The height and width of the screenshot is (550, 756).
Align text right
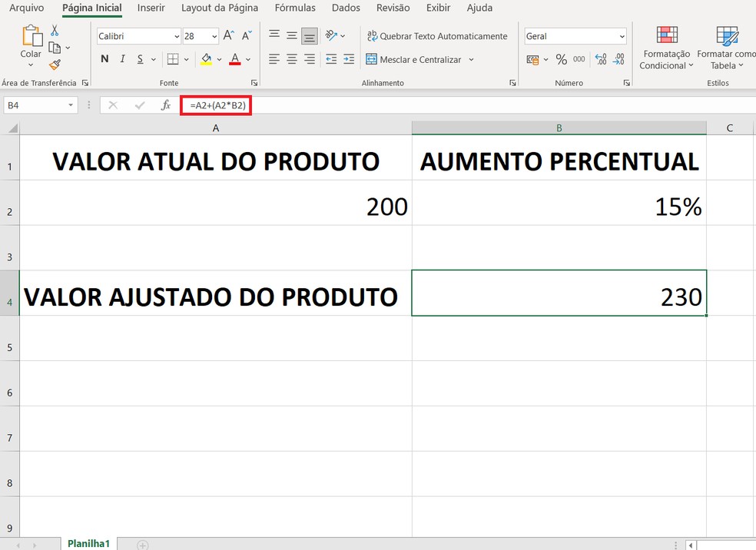pos(309,59)
